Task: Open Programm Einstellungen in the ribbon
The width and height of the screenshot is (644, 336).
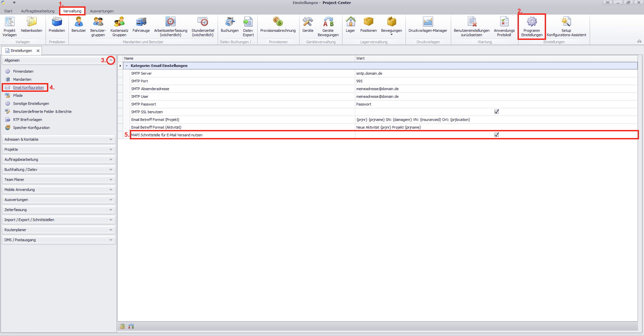Action: tap(531, 26)
